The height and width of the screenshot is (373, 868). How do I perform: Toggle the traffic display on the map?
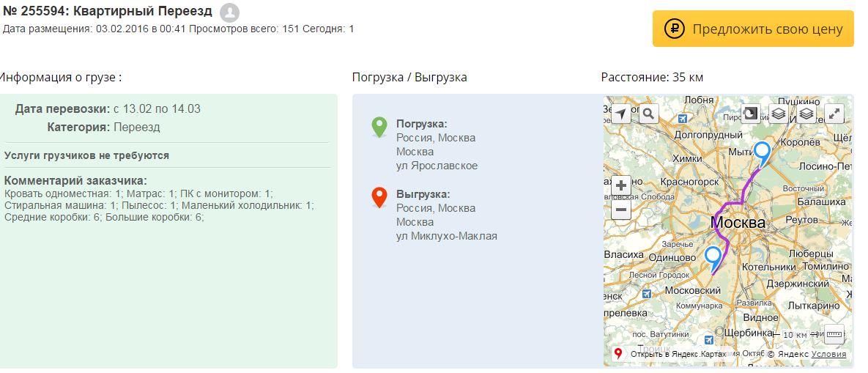tap(751, 114)
